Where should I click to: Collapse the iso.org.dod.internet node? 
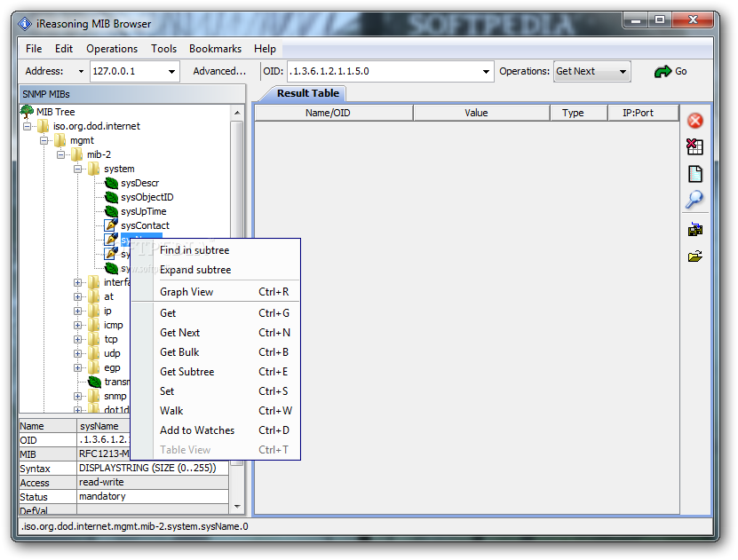point(28,127)
